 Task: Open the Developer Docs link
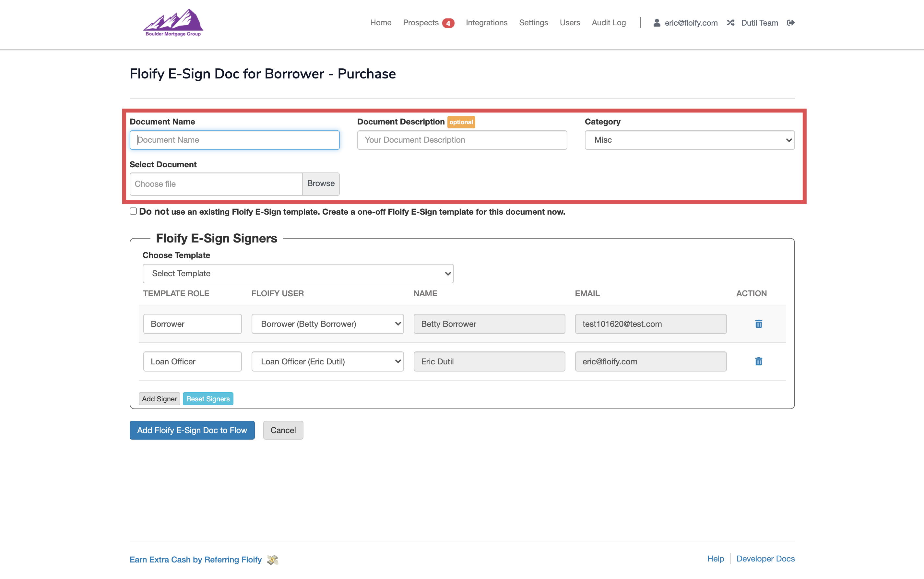[765, 559]
